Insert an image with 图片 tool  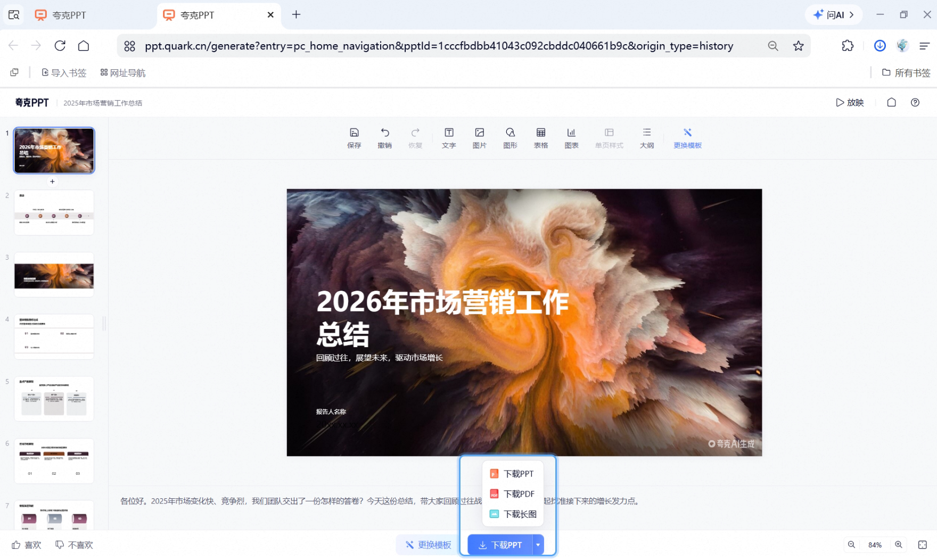coord(479,138)
